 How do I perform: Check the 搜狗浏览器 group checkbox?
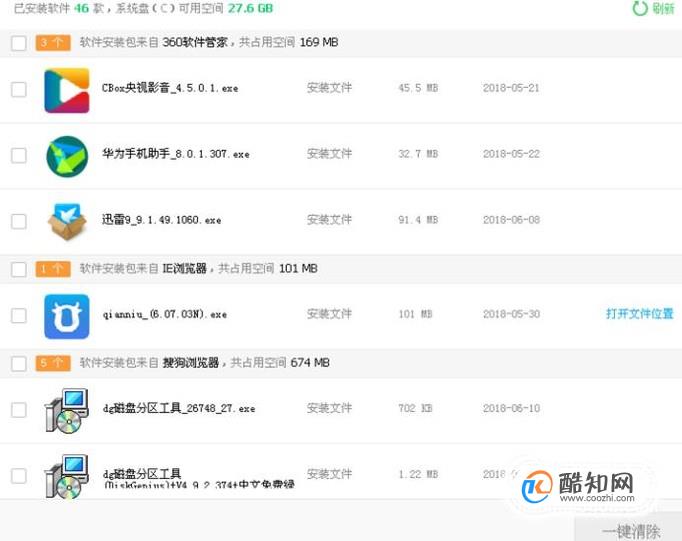(x=19, y=363)
